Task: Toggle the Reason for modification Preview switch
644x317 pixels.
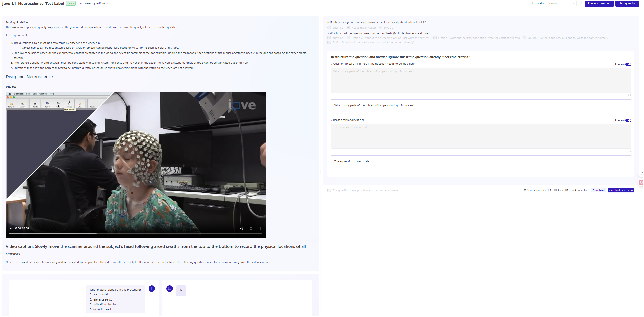Action: pos(628,120)
